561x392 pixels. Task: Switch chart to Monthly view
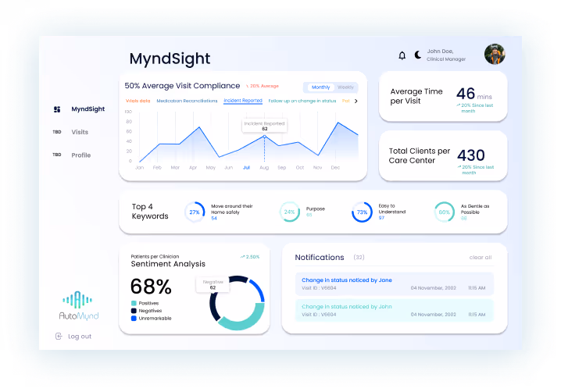pos(320,87)
